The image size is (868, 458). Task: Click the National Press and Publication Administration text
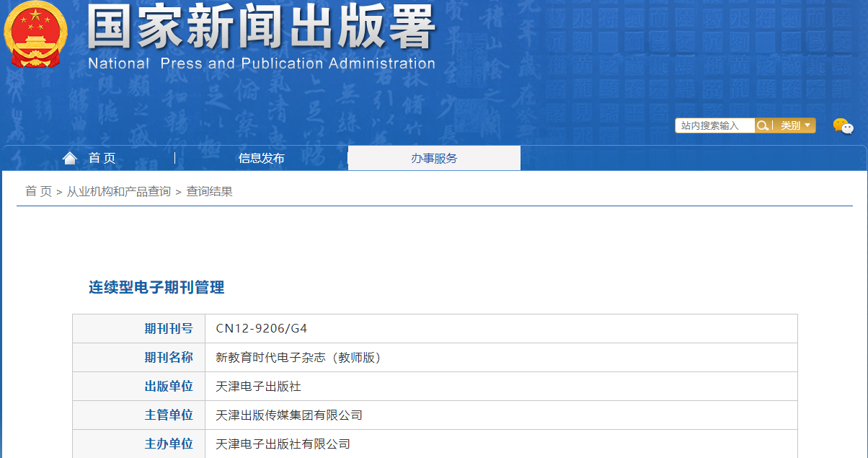(261, 63)
